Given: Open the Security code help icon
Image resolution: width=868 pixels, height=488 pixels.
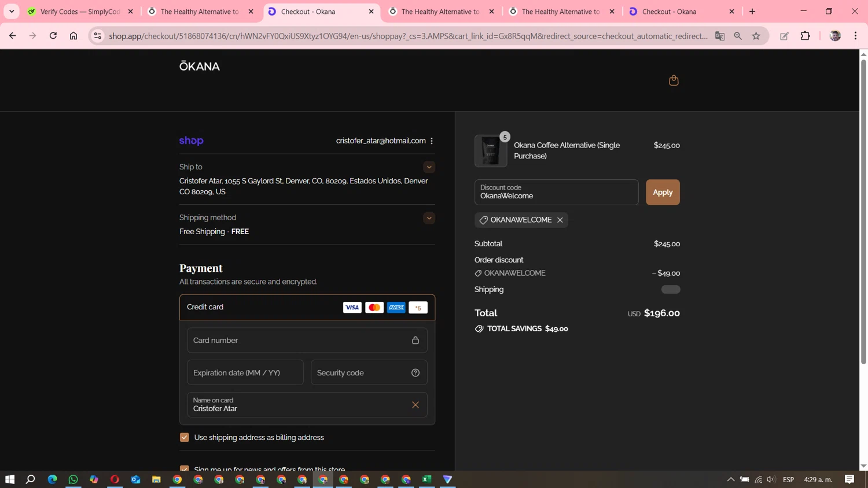Looking at the screenshot, I should pos(415,373).
